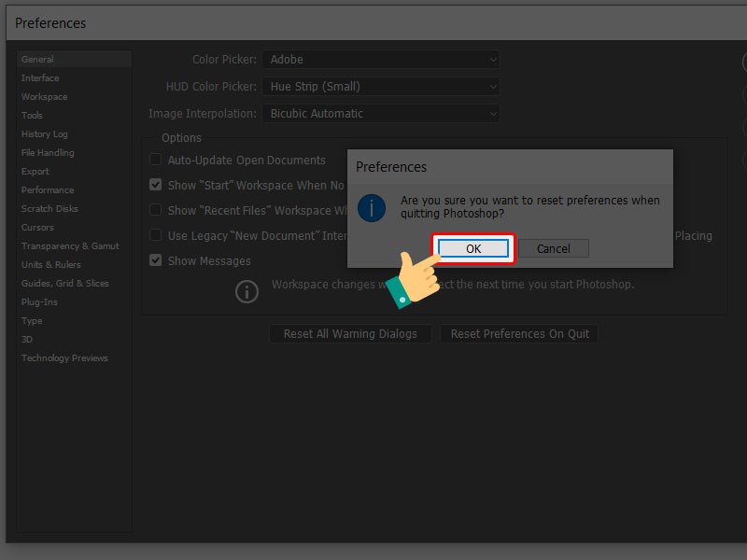The width and height of the screenshot is (747, 560).
Task: Select the Interface preferences category
Action: (x=40, y=78)
